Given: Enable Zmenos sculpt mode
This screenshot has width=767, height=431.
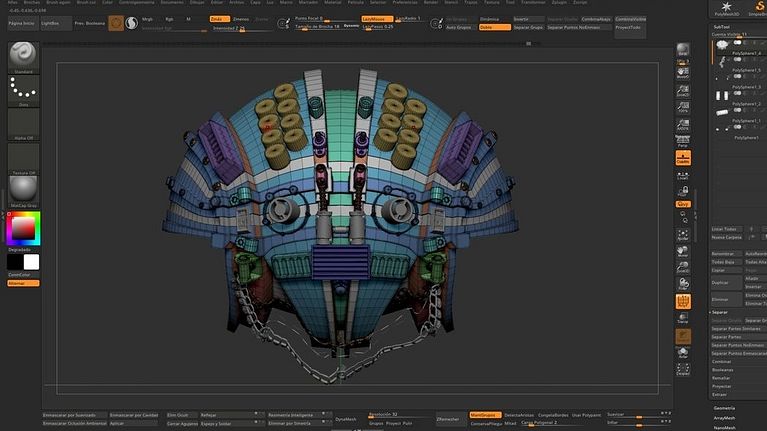Looking at the screenshot, I should click(242, 19).
